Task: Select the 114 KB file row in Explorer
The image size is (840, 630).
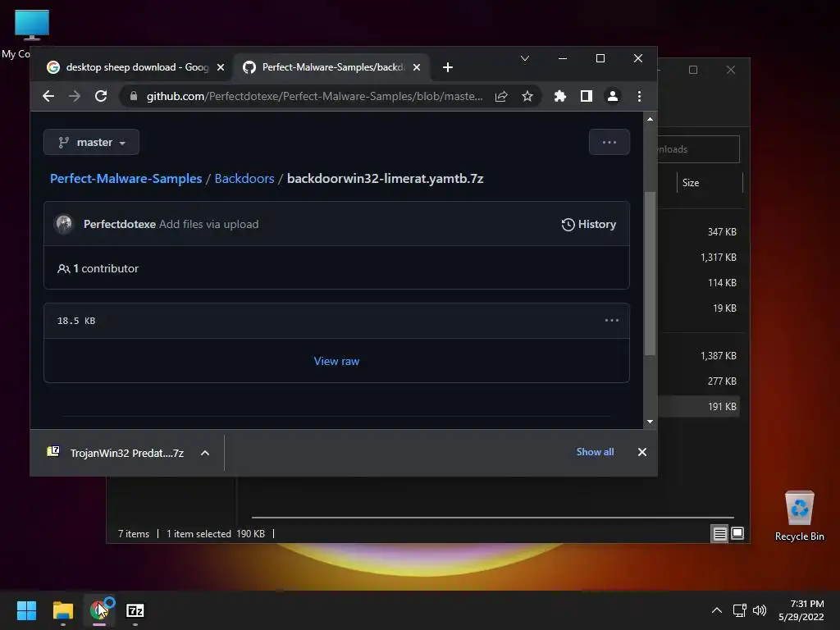Action: (699, 283)
